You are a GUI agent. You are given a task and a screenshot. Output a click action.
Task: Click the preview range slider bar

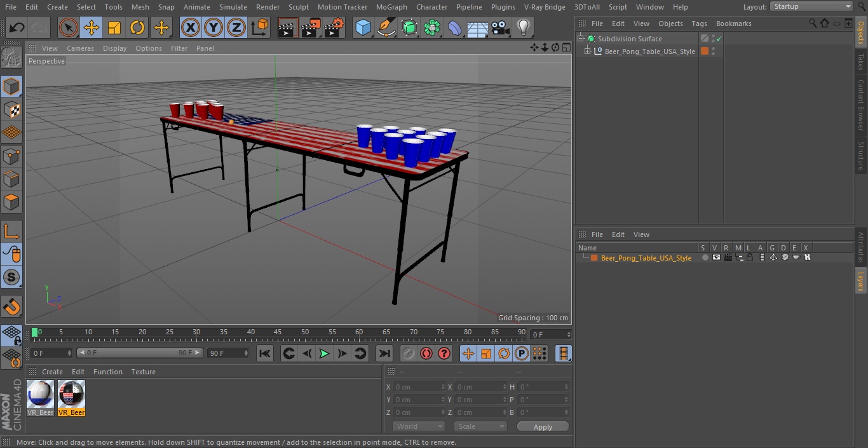[x=140, y=353]
